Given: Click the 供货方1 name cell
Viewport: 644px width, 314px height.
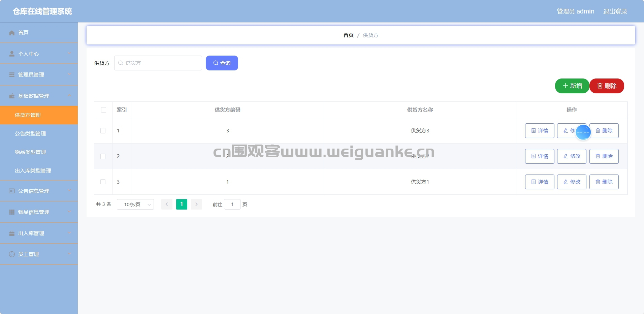Looking at the screenshot, I should point(420,182).
